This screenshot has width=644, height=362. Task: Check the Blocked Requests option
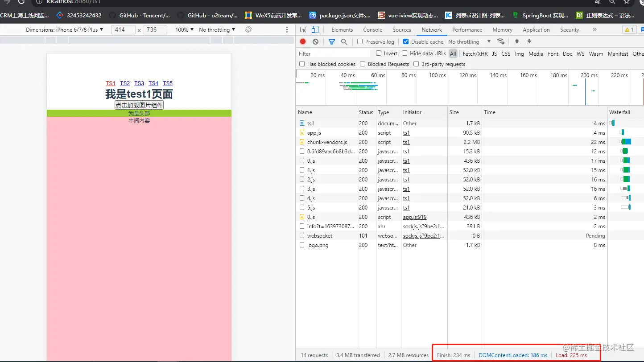click(363, 64)
